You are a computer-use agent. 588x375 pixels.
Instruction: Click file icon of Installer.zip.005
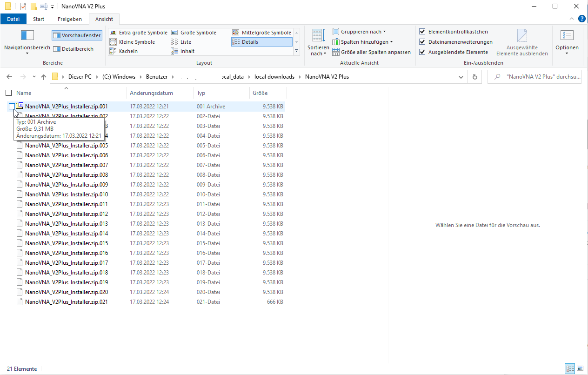20,146
